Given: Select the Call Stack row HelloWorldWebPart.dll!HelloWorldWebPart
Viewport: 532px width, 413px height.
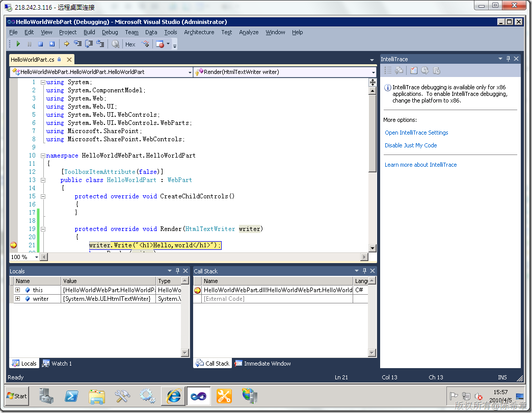Looking at the screenshot, I should [x=280, y=290].
